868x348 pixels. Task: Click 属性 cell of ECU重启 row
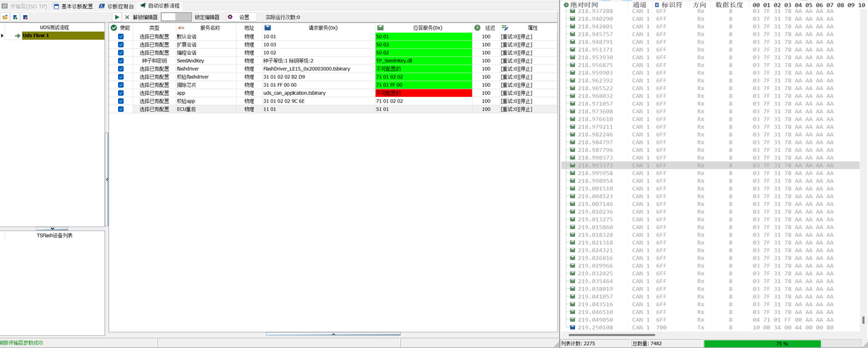pyautogui.click(x=528, y=109)
